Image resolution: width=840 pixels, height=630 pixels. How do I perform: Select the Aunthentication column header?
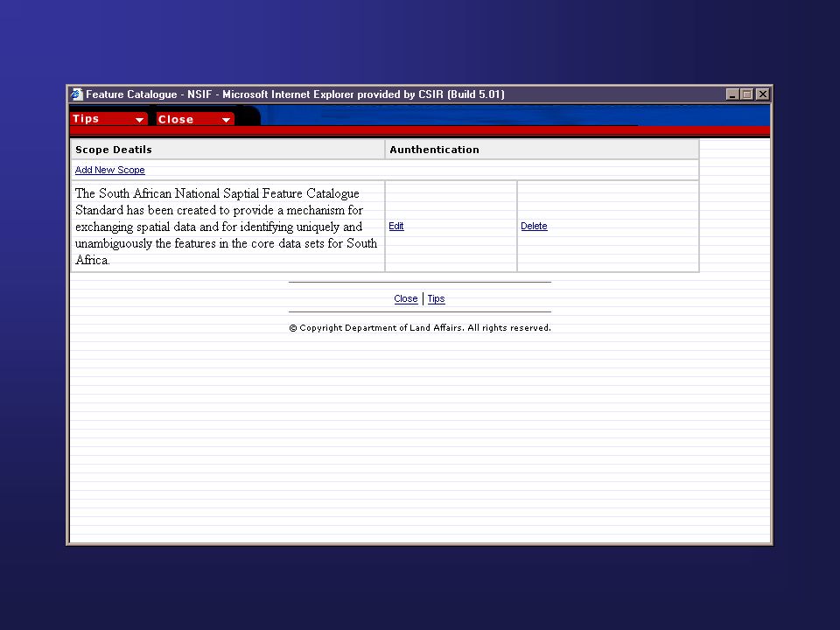pyautogui.click(x=542, y=150)
